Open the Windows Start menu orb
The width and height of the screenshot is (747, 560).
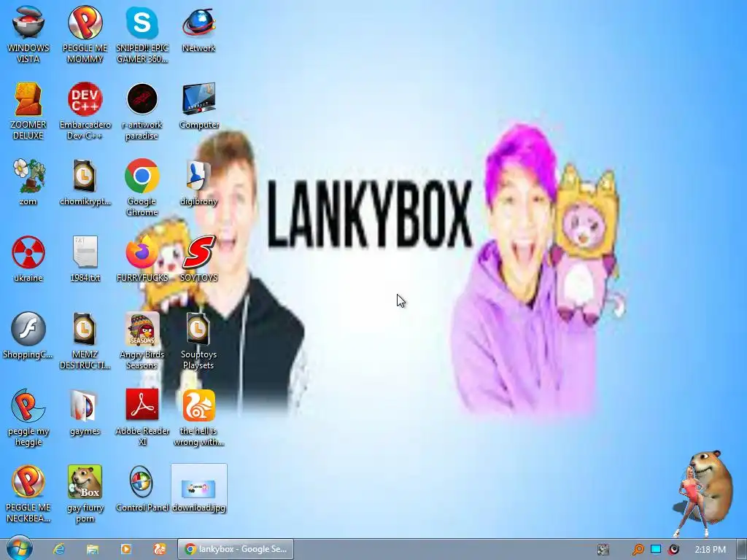point(20,548)
